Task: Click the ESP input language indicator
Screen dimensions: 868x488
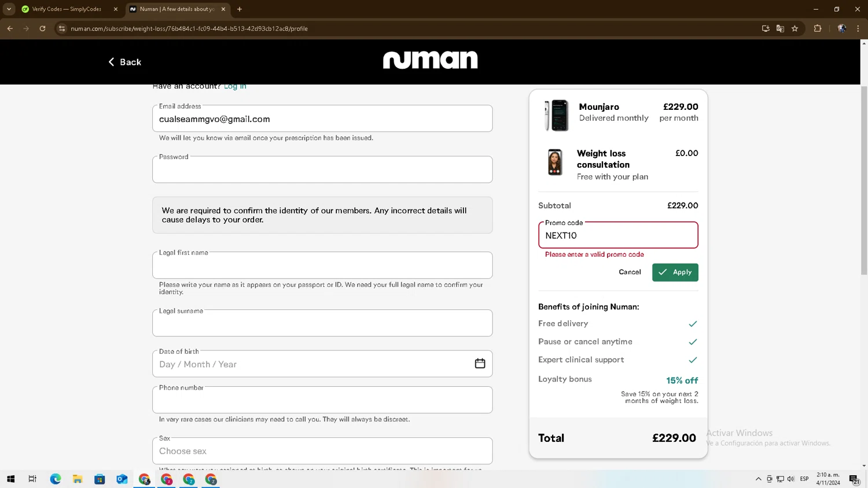Action: pyautogui.click(x=804, y=479)
